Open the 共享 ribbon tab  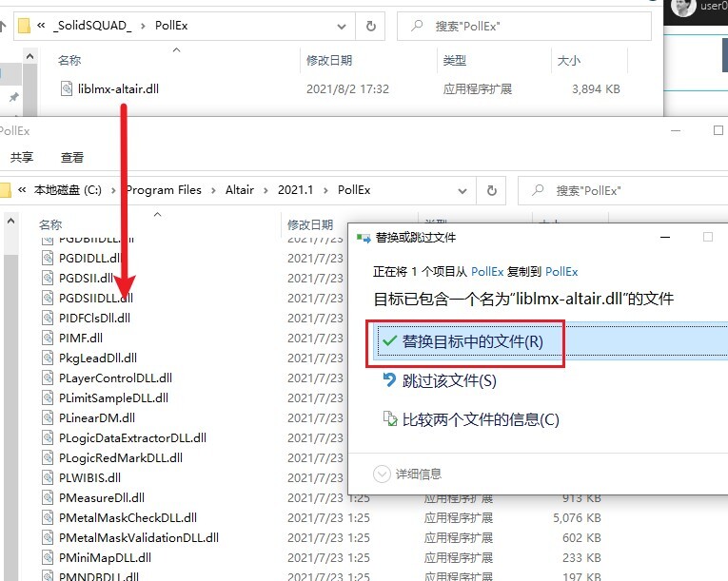pos(21,157)
